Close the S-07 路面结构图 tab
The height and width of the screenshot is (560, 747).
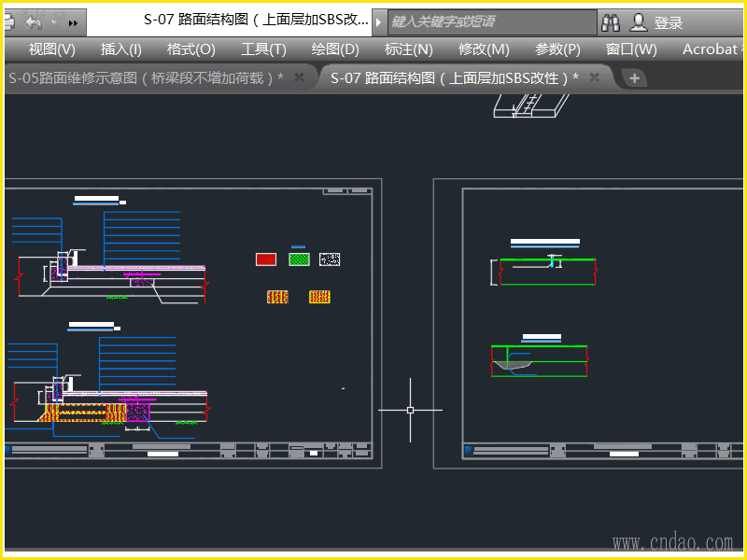pyautogui.click(x=594, y=78)
